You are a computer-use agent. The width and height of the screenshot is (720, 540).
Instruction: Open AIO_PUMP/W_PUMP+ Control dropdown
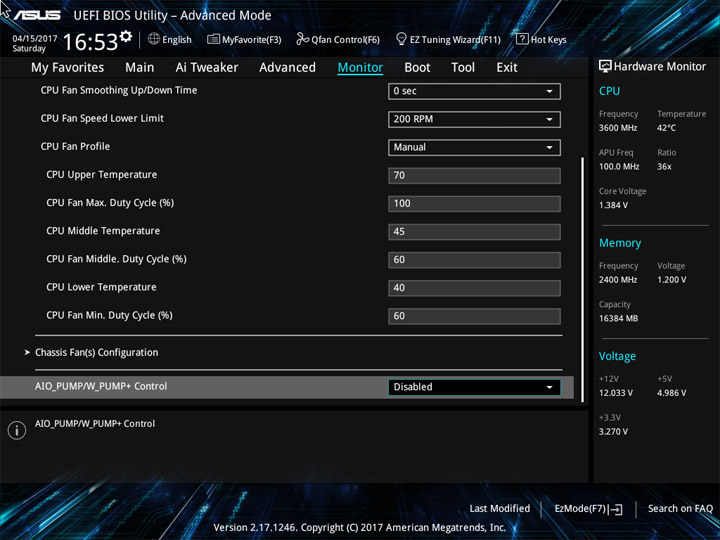coord(474,387)
